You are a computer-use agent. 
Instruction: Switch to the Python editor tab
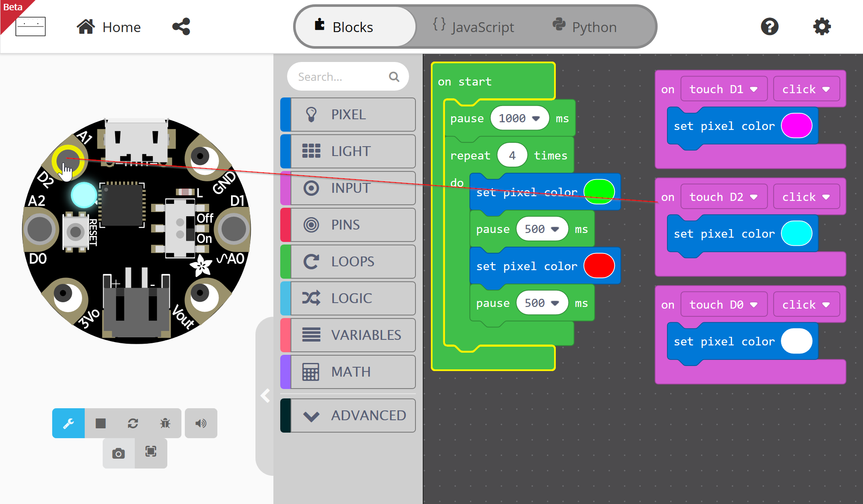(585, 27)
